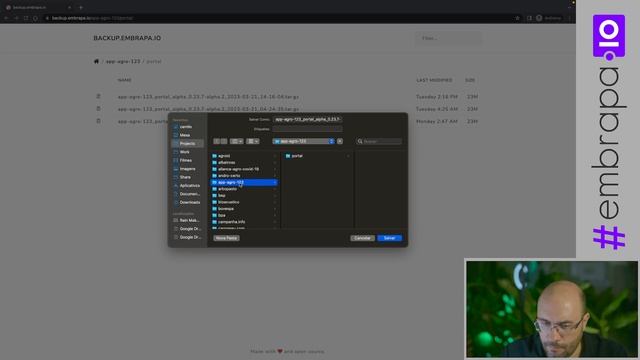Click the file icon on the Tuesday 4:25 AM row
This screenshot has width=640, height=360.
(98, 109)
